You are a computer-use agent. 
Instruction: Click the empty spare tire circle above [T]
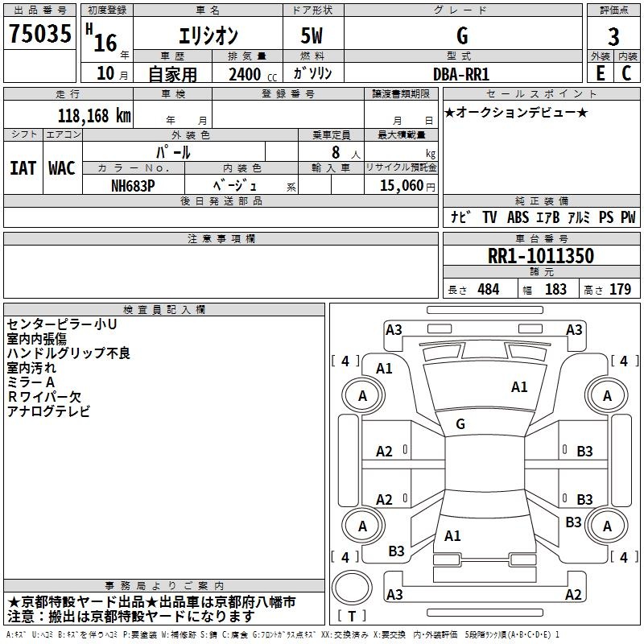pos(352,588)
